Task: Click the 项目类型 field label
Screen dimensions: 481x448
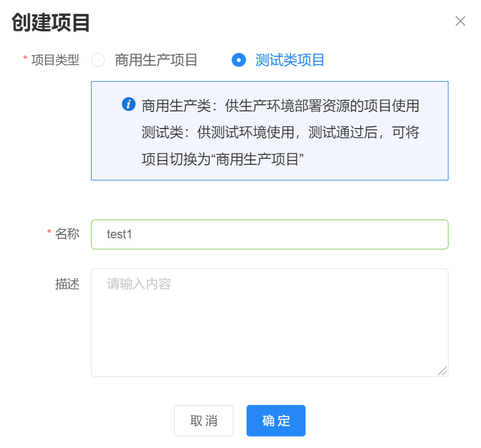Action: [55, 60]
